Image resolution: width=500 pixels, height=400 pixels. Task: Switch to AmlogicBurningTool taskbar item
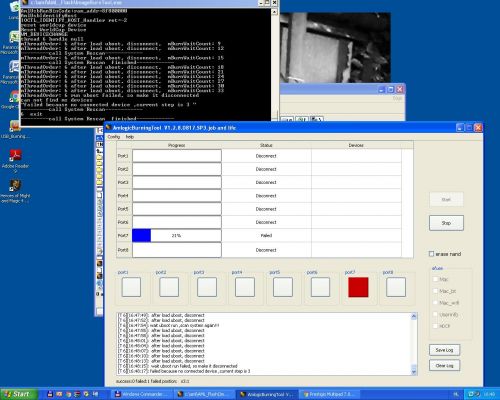pos(267,394)
